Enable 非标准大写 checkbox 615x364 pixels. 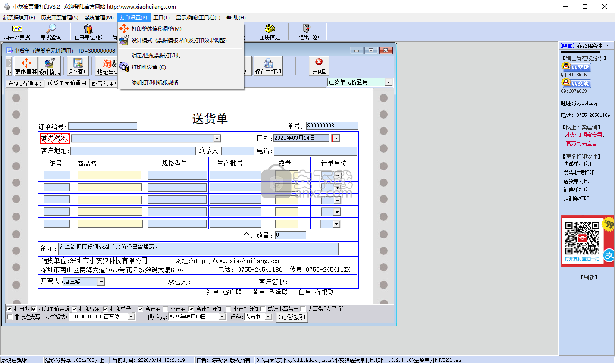pos(9,317)
